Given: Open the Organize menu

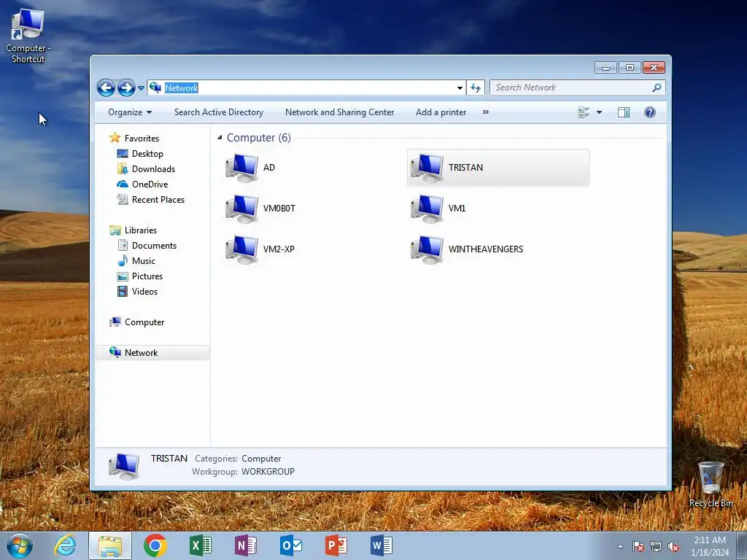Looking at the screenshot, I should 130,112.
